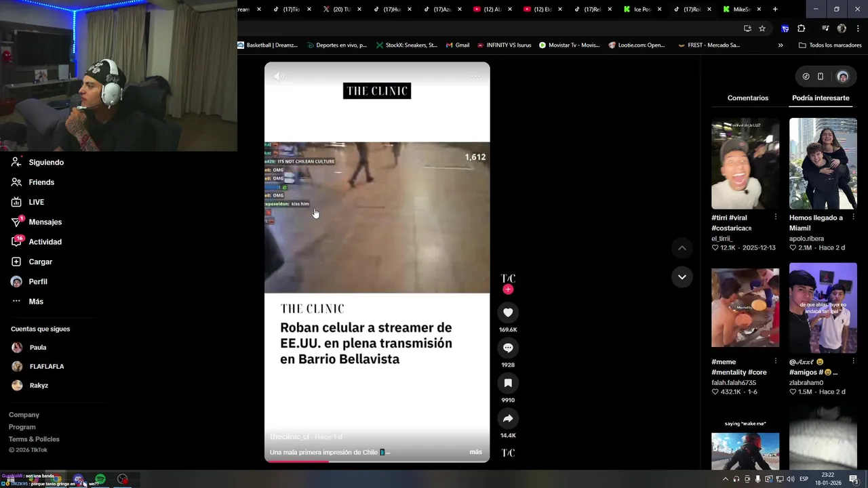Viewport: 868px width, 488px height.
Task: Share the video with arrow icon
Action: click(508, 418)
